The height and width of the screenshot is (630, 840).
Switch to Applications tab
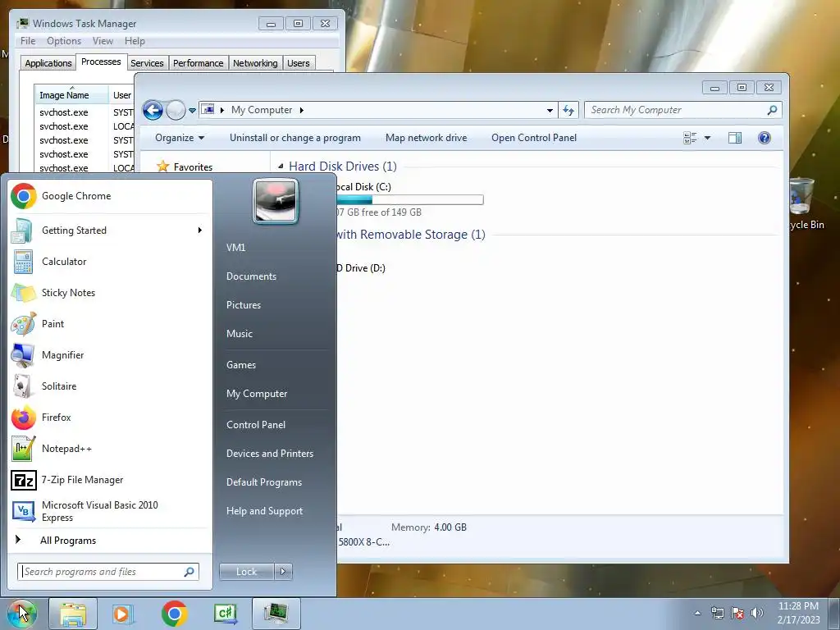48,63
